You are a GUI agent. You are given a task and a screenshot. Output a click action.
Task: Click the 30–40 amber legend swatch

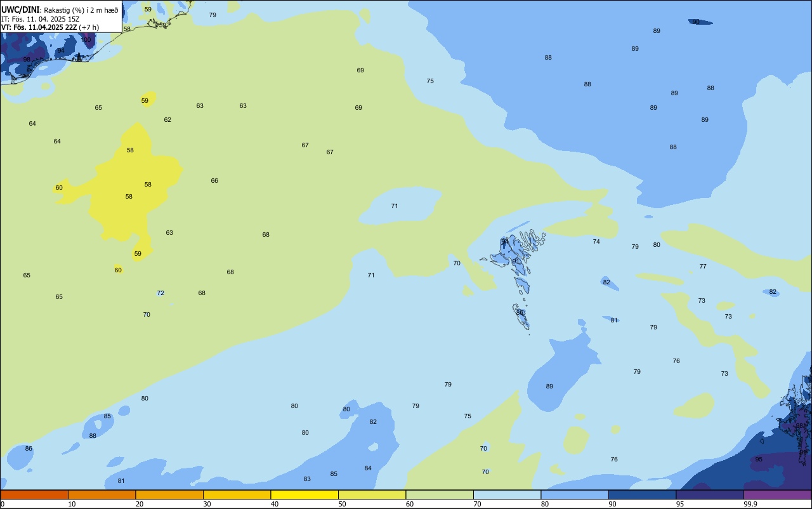(237, 494)
